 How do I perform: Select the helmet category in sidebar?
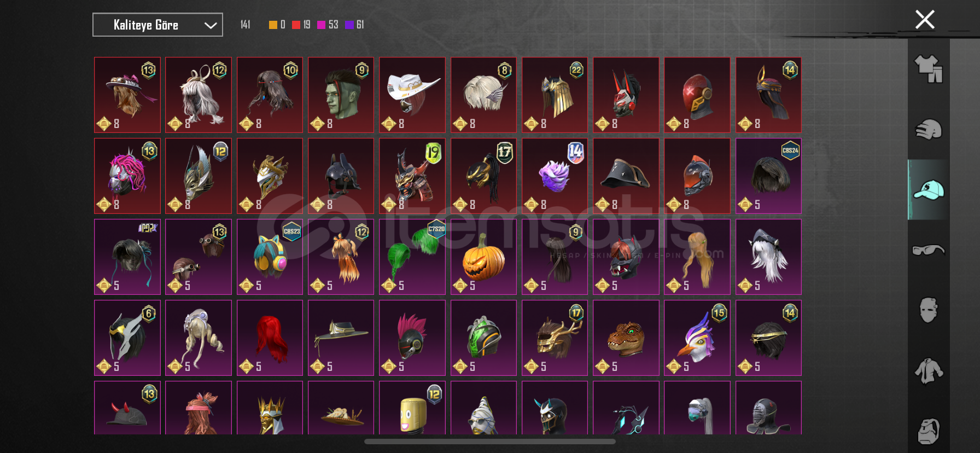click(929, 130)
